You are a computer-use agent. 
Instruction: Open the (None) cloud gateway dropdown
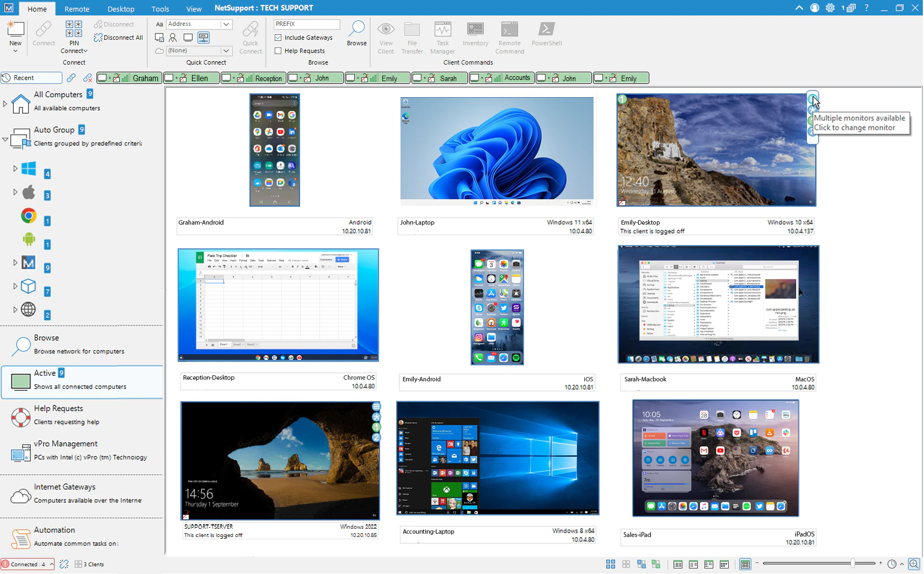pyautogui.click(x=226, y=50)
